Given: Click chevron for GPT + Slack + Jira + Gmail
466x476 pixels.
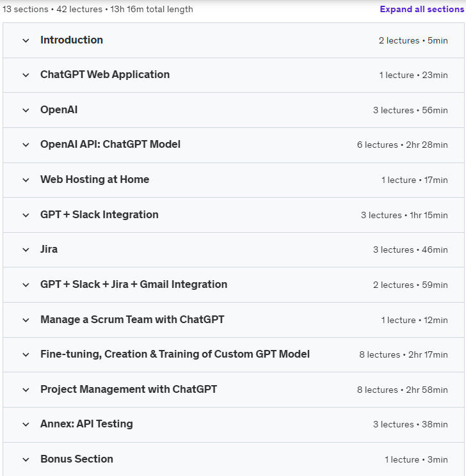Looking at the screenshot, I should pyautogui.click(x=26, y=285).
